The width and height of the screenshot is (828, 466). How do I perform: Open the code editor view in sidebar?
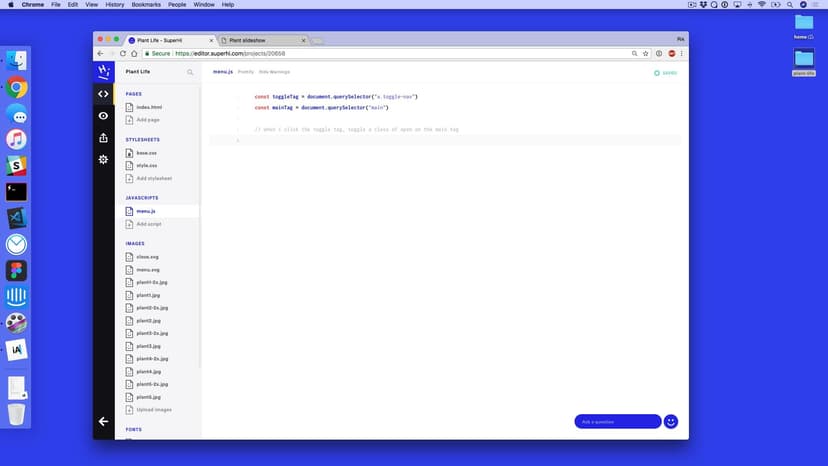pos(103,94)
